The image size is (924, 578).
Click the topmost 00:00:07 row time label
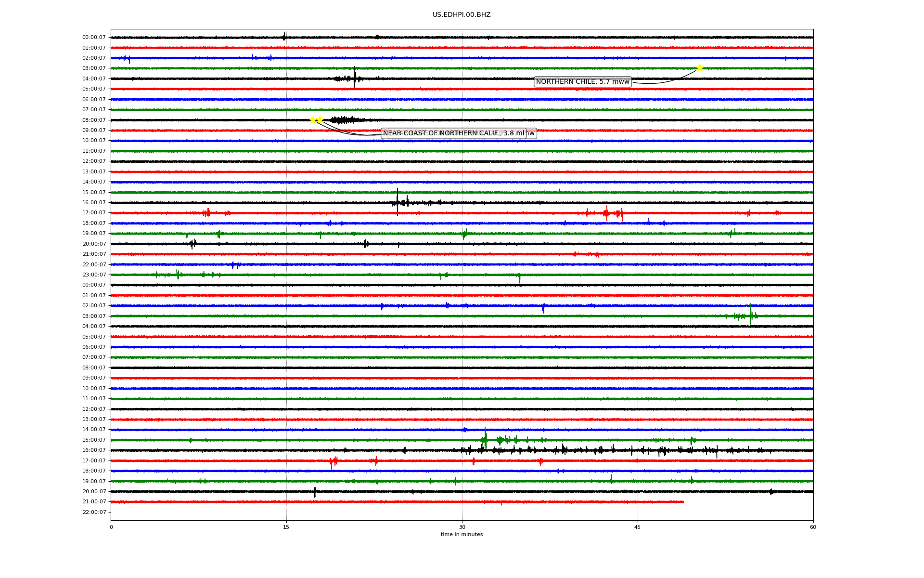(x=94, y=38)
